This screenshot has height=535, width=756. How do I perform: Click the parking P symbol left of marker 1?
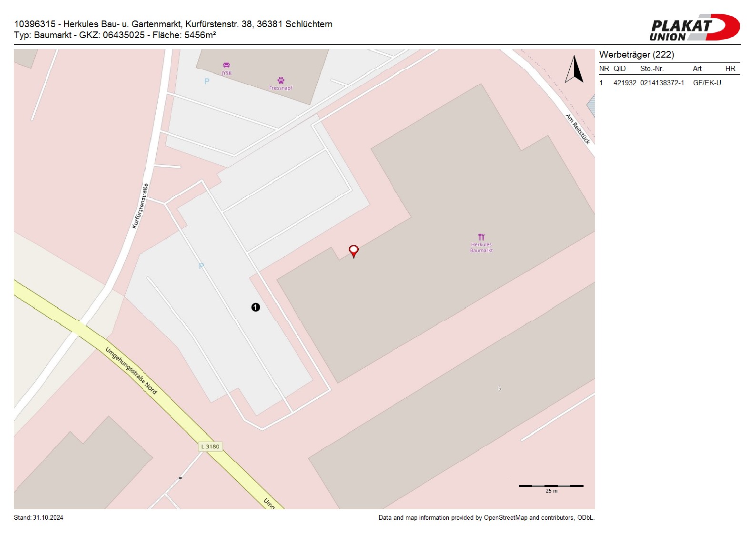(201, 266)
